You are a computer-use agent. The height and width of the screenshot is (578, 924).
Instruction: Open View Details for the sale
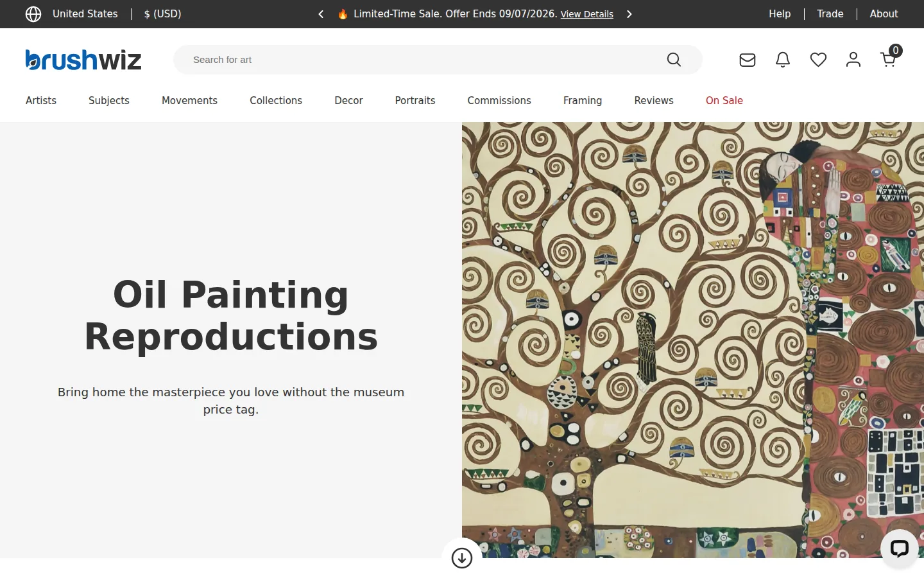click(x=587, y=14)
